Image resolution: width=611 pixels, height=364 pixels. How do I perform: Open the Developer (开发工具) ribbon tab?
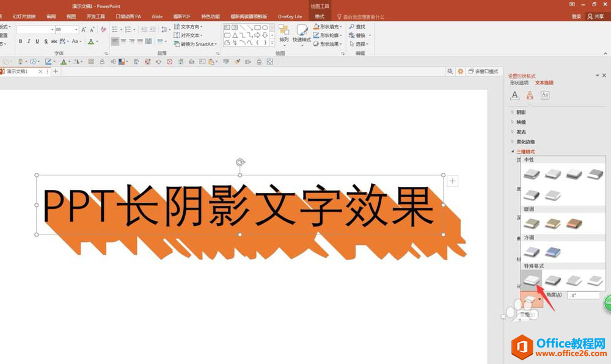[96, 16]
